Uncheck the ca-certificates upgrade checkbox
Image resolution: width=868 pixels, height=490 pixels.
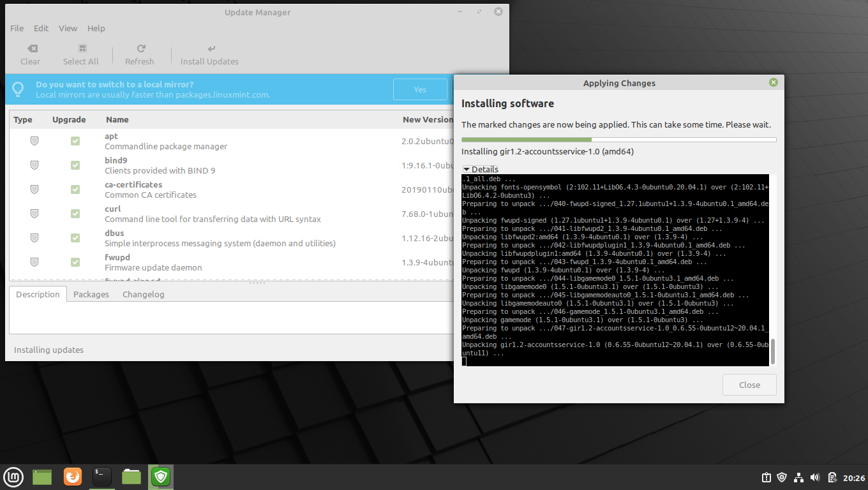(x=75, y=189)
